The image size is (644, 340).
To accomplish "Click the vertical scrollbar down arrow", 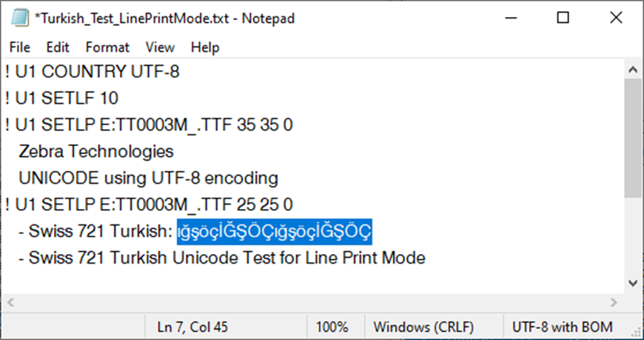I will [x=633, y=283].
